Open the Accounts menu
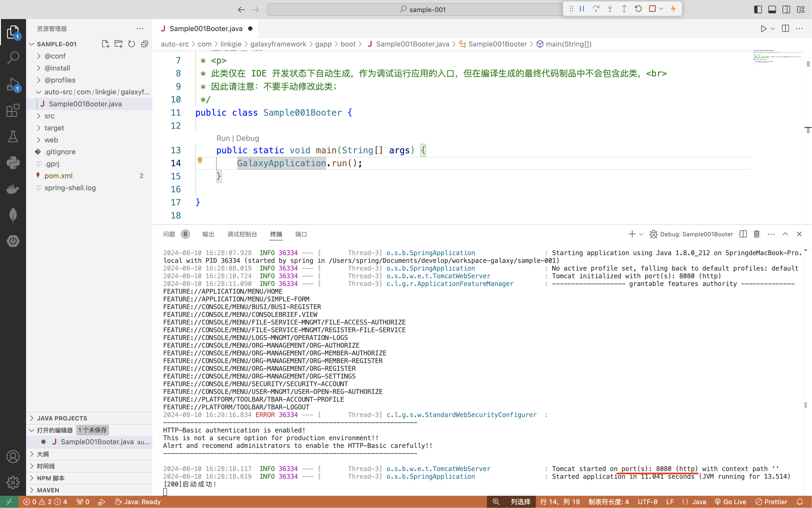This screenshot has height=508, width=812. coord(13,457)
